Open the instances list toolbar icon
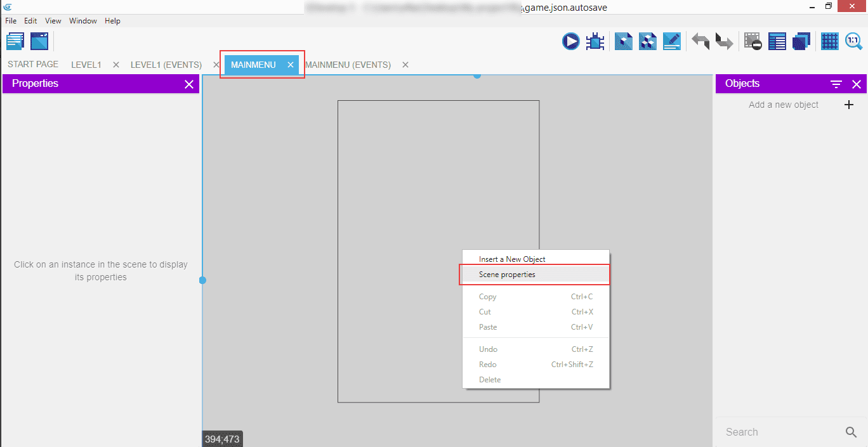 coord(777,41)
